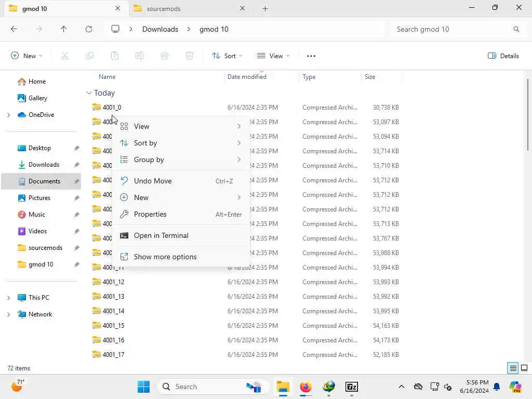532x399 pixels.
Task: Click the Paste clipboard icon
Action: pyautogui.click(x=115, y=56)
